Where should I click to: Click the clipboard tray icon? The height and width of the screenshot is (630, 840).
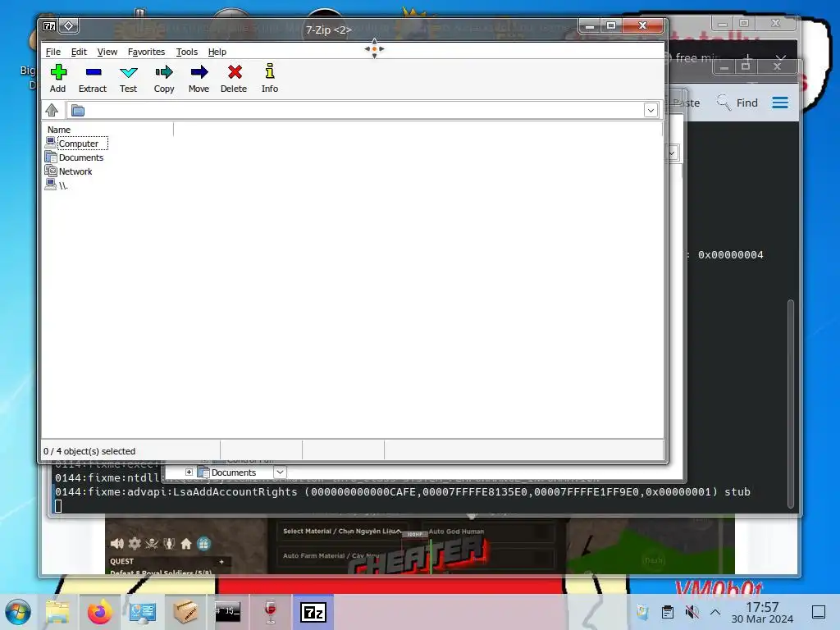pyautogui.click(x=668, y=612)
